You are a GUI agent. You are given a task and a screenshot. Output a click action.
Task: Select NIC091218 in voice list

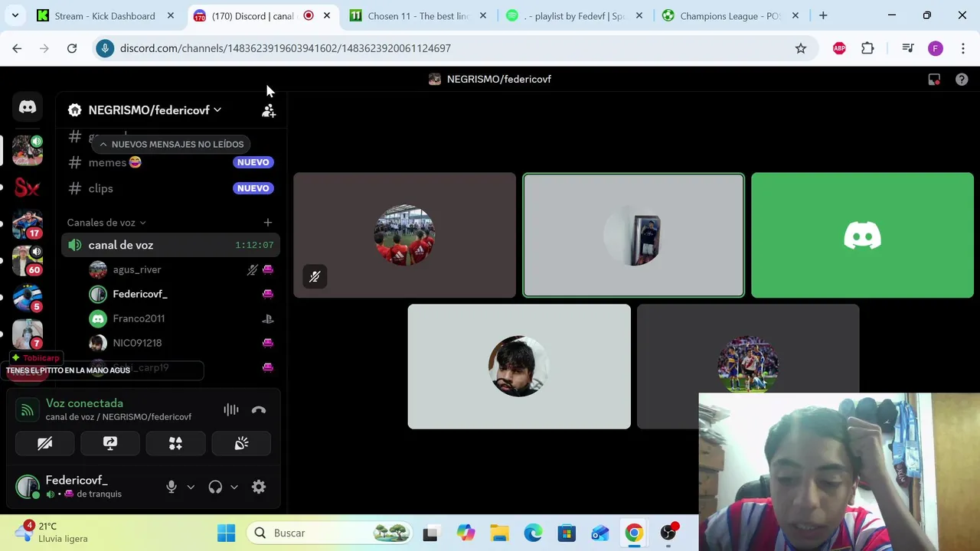tap(181, 343)
